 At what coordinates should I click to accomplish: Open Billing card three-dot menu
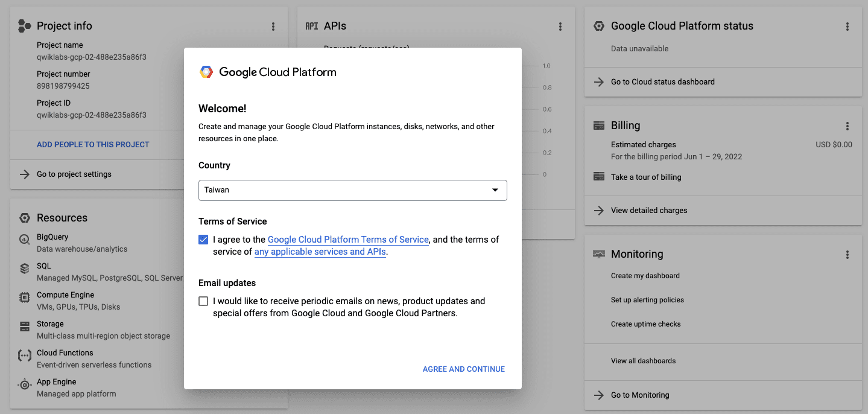pyautogui.click(x=847, y=126)
